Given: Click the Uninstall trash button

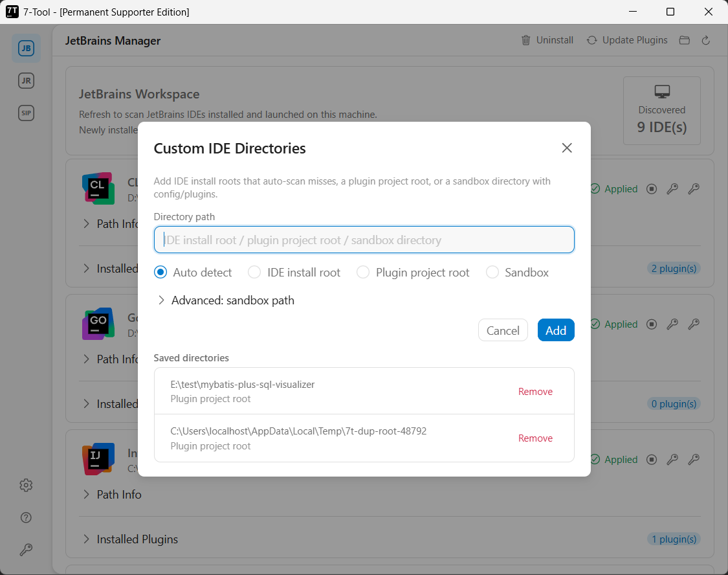Looking at the screenshot, I should coord(547,40).
